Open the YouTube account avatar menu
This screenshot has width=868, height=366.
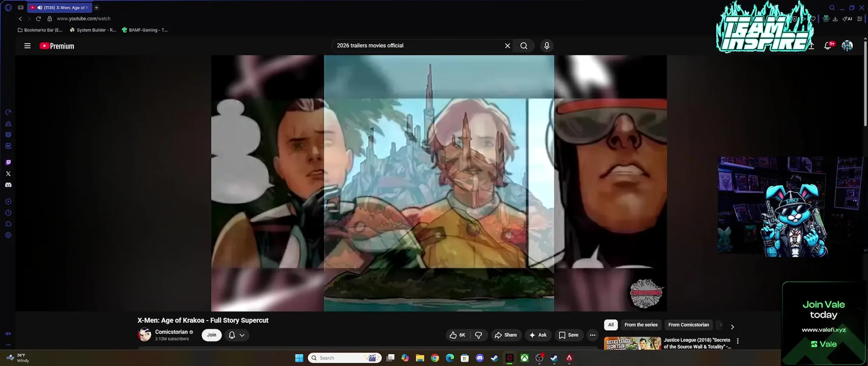tap(847, 46)
